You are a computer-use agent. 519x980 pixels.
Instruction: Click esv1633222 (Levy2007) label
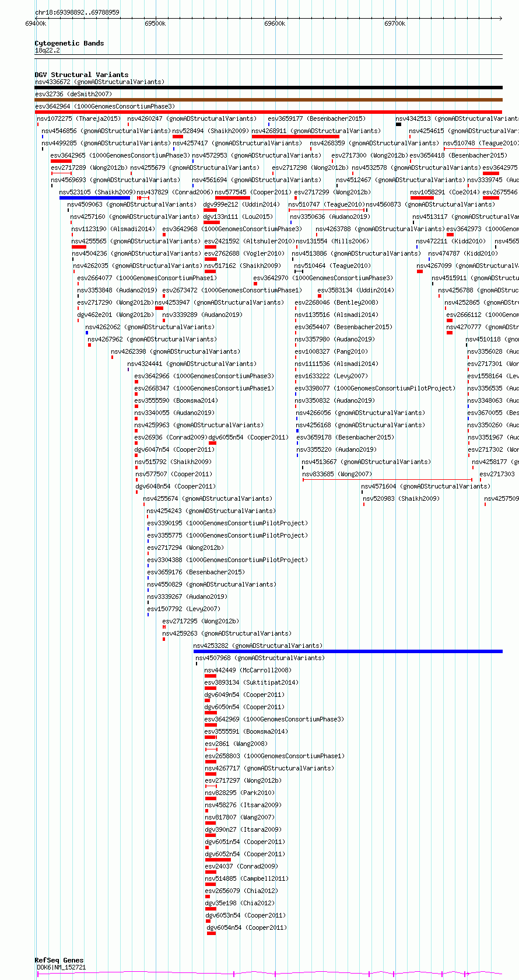(331, 376)
